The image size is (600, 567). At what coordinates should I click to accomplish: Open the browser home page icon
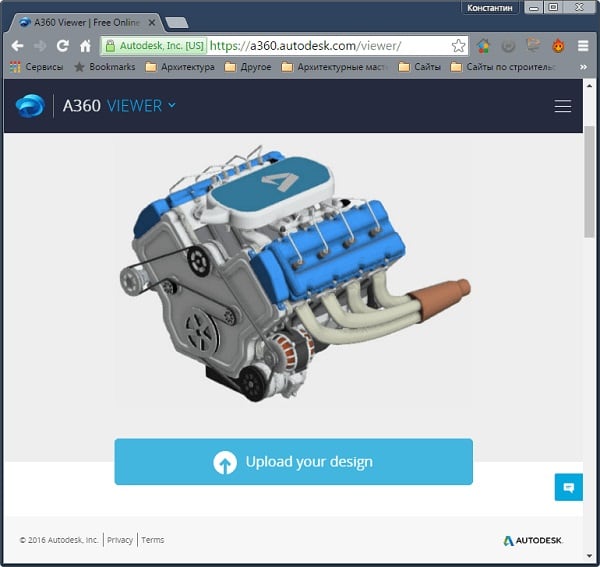(85, 46)
